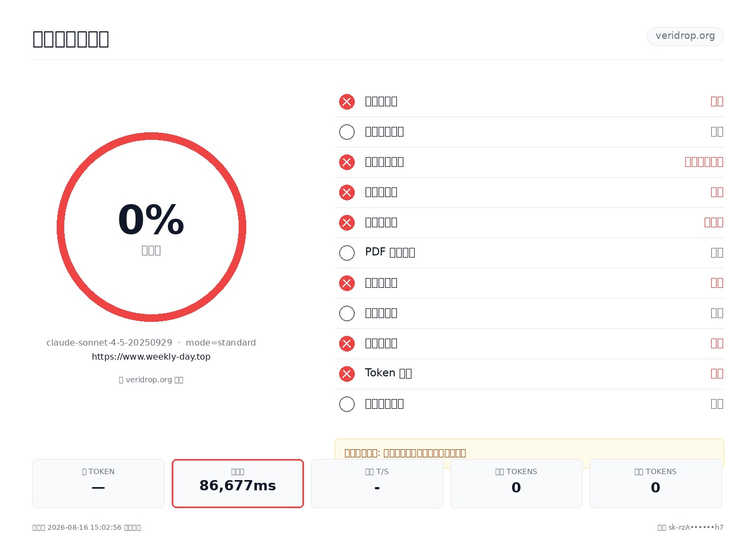The width and height of the screenshot is (756, 540).
Task: Click the 0% red progress ring
Action: [x=151, y=227]
